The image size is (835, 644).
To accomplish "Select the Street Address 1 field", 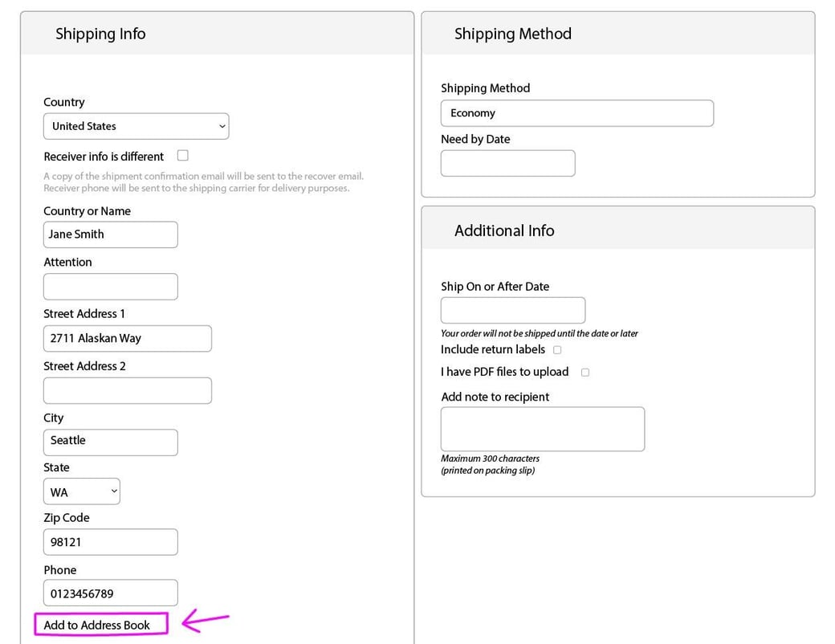I will pyautogui.click(x=128, y=338).
